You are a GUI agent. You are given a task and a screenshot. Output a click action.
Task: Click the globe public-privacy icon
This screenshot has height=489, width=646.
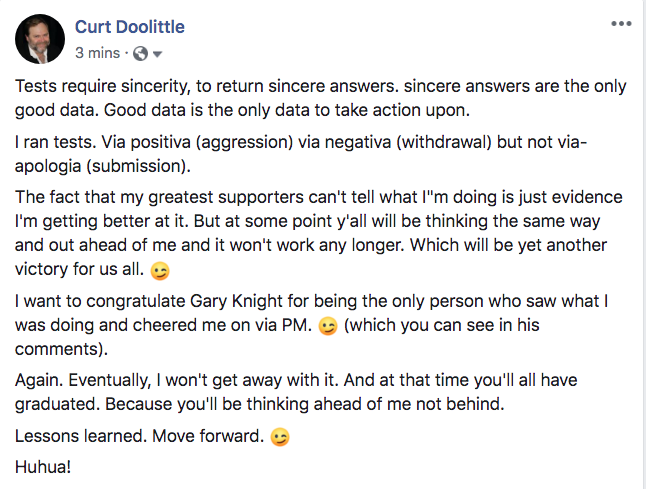tap(140, 52)
